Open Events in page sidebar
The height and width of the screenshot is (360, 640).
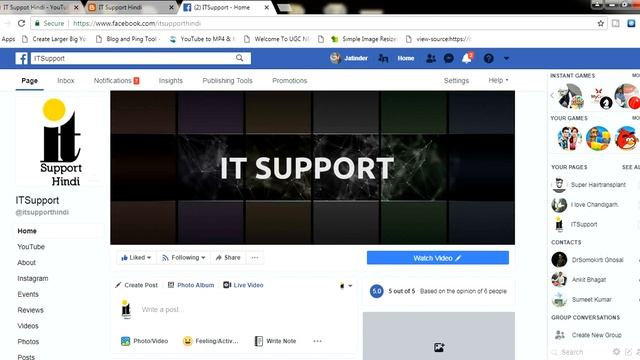click(x=28, y=294)
